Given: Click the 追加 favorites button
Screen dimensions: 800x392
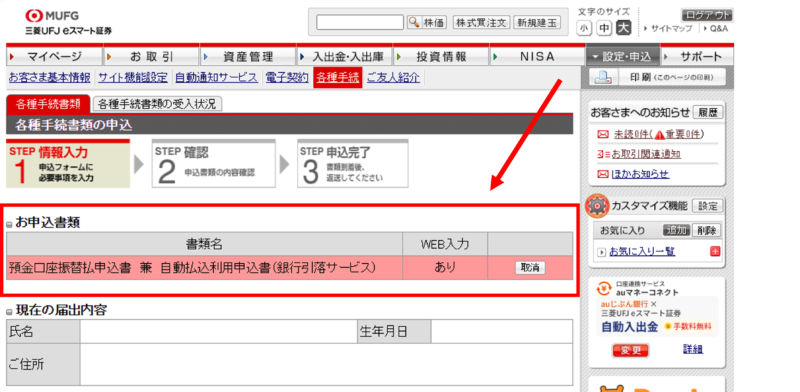Looking at the screenshot, I should pos(677,230).
